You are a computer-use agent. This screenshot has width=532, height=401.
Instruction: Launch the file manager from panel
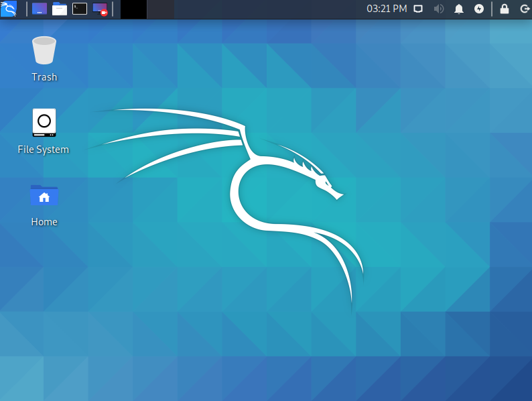coord(60,9)
